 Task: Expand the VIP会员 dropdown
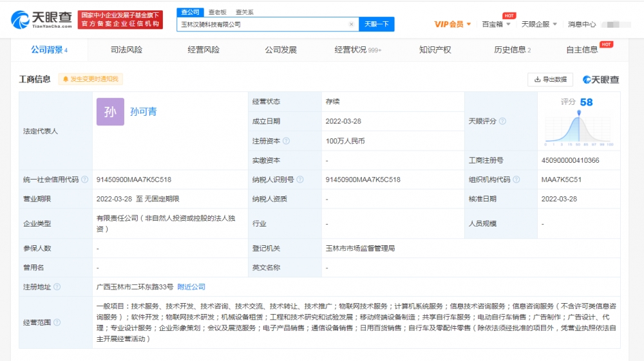click(452, 24)
